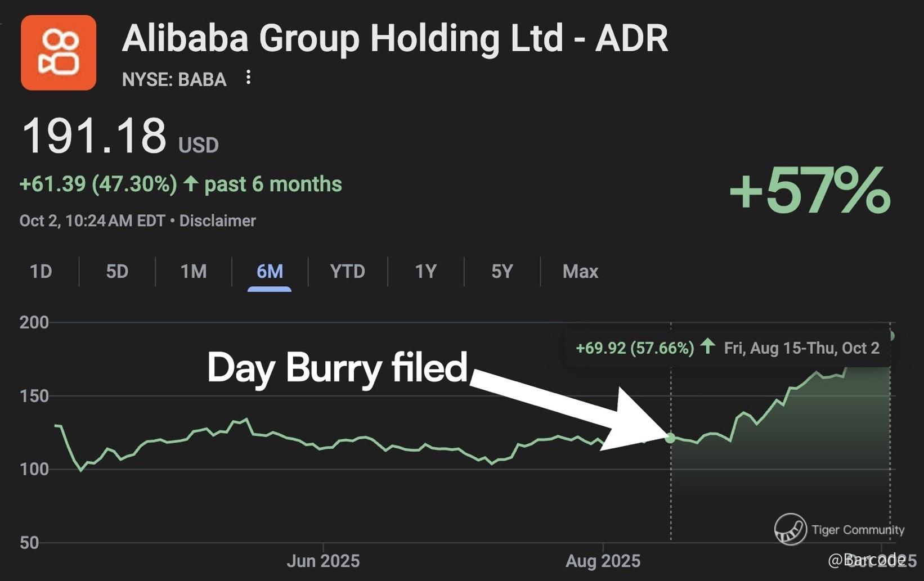The height and width of the screenshot is (581, 924).
Task: Click the green up arrow beside 47.30%
Action: click(191, 183)
